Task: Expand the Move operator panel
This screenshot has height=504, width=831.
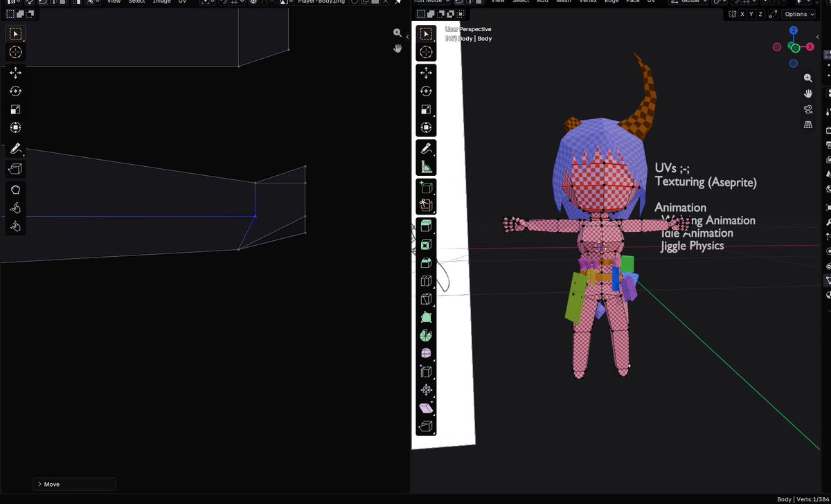Action: (74, 484)
